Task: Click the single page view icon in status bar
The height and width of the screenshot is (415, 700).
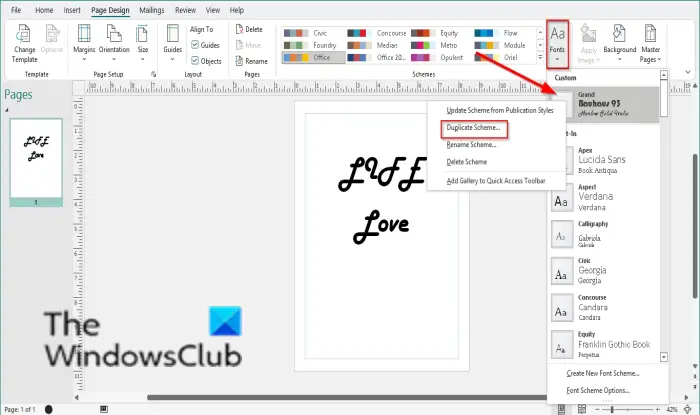Action: click(561, 409)
